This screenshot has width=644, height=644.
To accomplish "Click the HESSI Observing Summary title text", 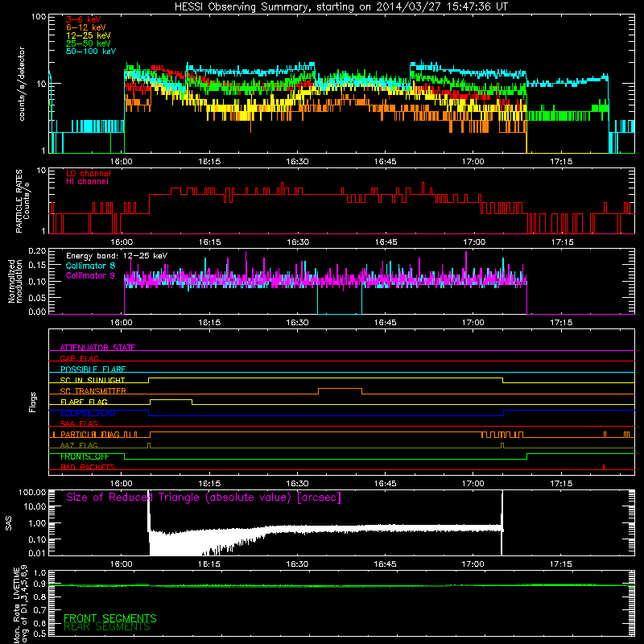I will 341,7.
